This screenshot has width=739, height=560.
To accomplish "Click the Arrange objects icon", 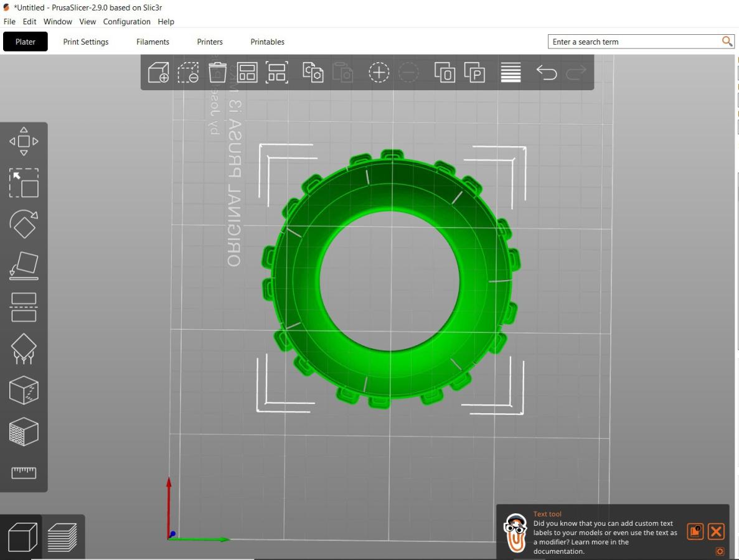I will (247, 73).
